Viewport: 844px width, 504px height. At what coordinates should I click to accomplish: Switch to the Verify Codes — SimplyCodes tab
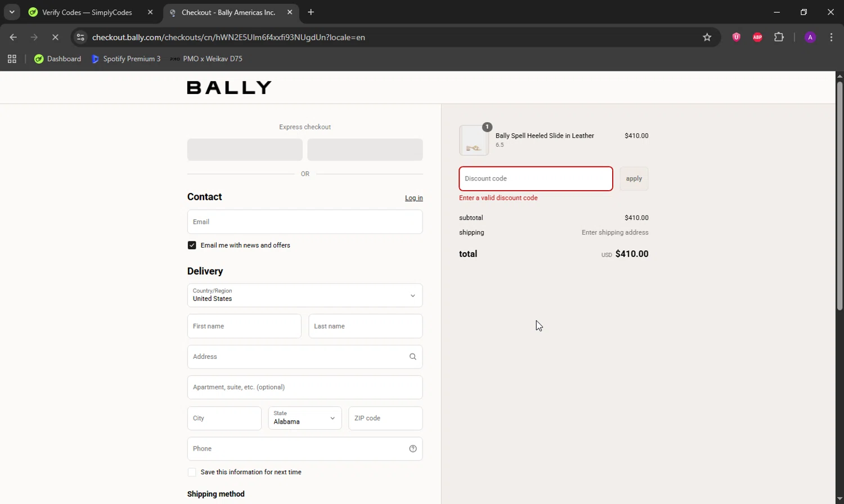(87, 12)
